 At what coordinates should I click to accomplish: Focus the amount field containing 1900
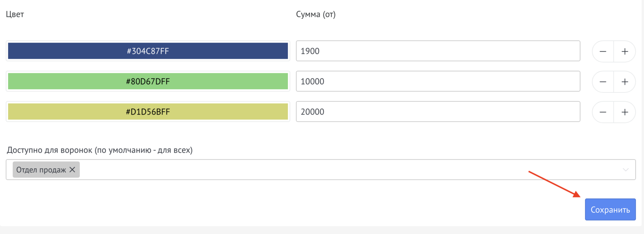click(x=438, y=51)
